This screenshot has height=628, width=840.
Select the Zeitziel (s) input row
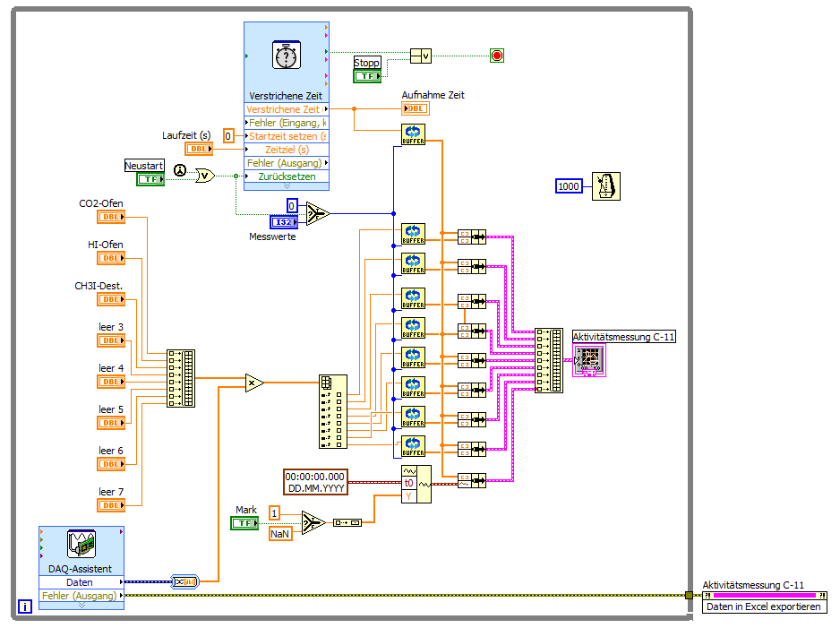pyautogui.click(x=287, y=149)
